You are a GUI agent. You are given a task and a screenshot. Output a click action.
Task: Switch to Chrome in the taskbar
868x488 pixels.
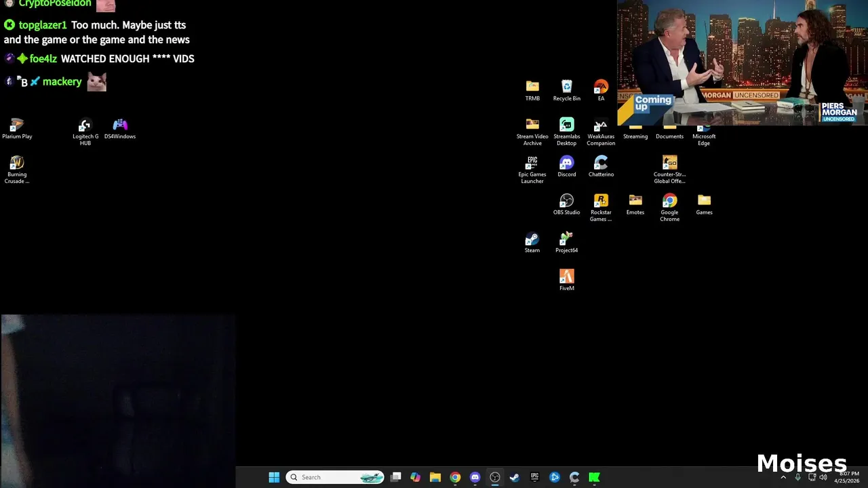click(x=455, y=477)
